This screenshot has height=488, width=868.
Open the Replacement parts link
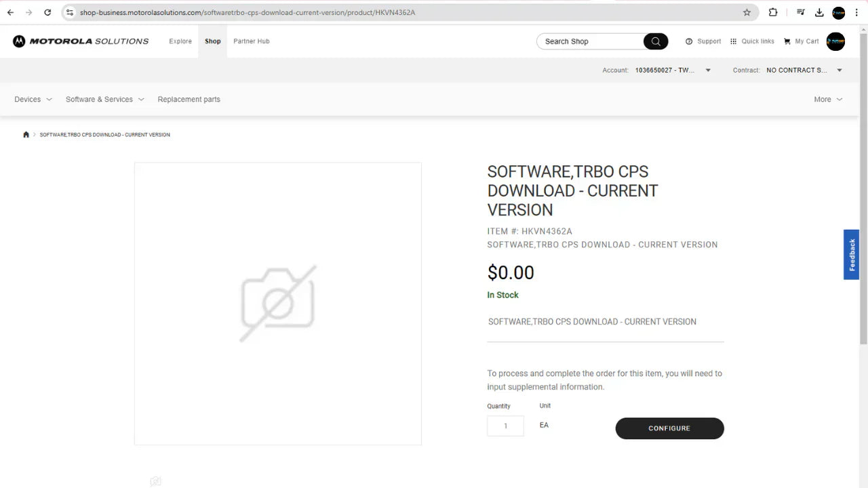click(x=189, y=99)
